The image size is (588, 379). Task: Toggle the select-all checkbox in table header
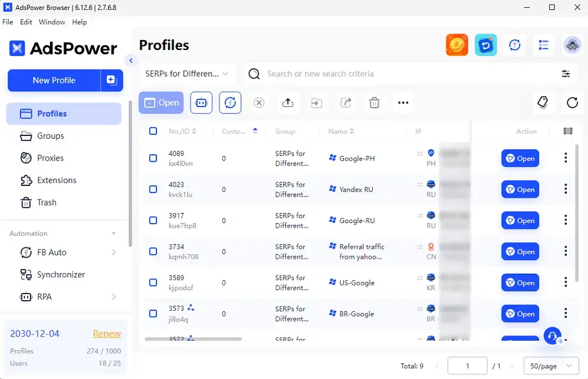point(153,131)
